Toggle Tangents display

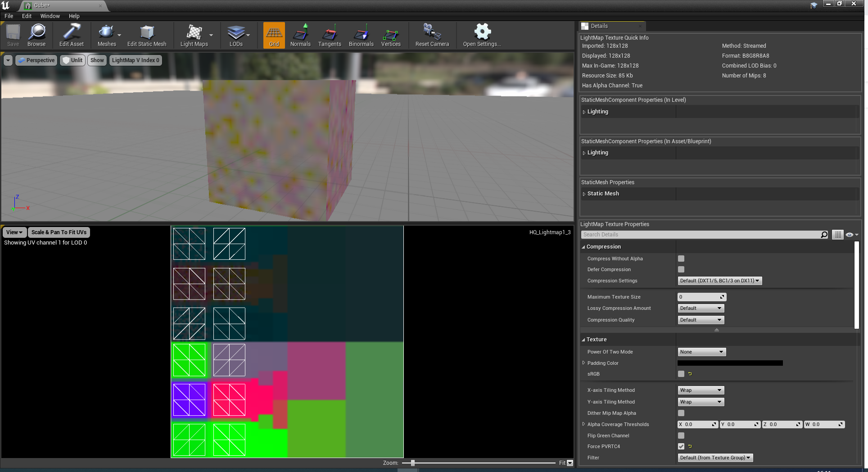point(330,35)
